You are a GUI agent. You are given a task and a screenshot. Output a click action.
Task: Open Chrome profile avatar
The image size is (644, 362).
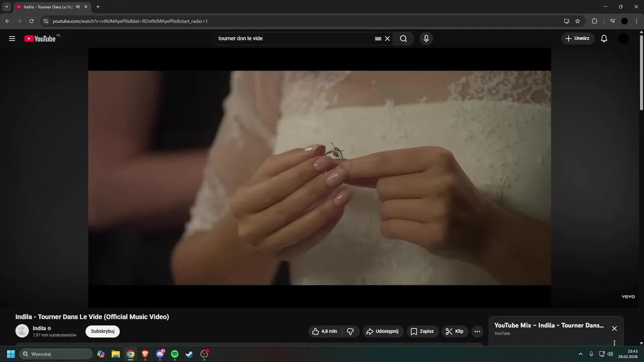coord(624,21)
